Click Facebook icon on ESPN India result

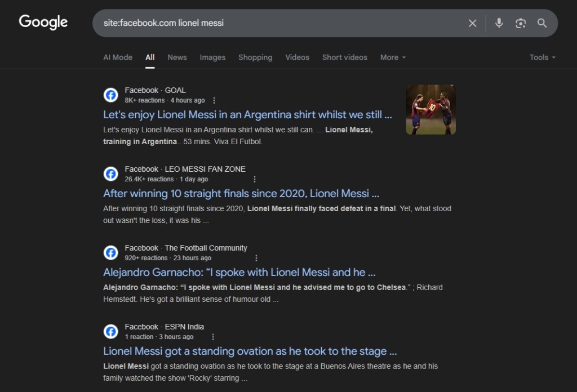111,331
